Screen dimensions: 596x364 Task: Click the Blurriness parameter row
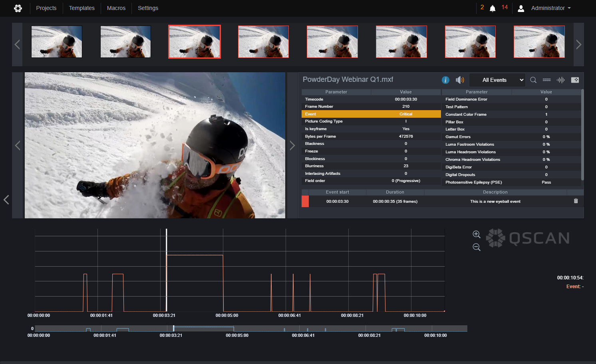(371, 166)
